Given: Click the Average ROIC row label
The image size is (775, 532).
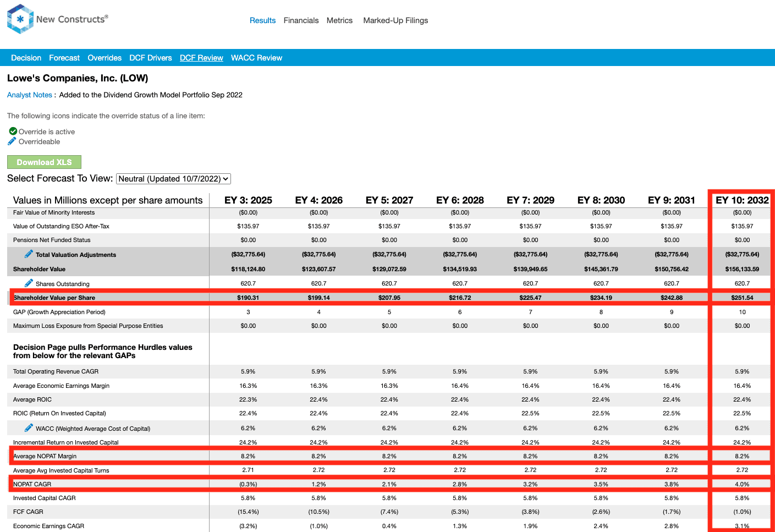Looking at the screenshot, I should pos(32,399).
